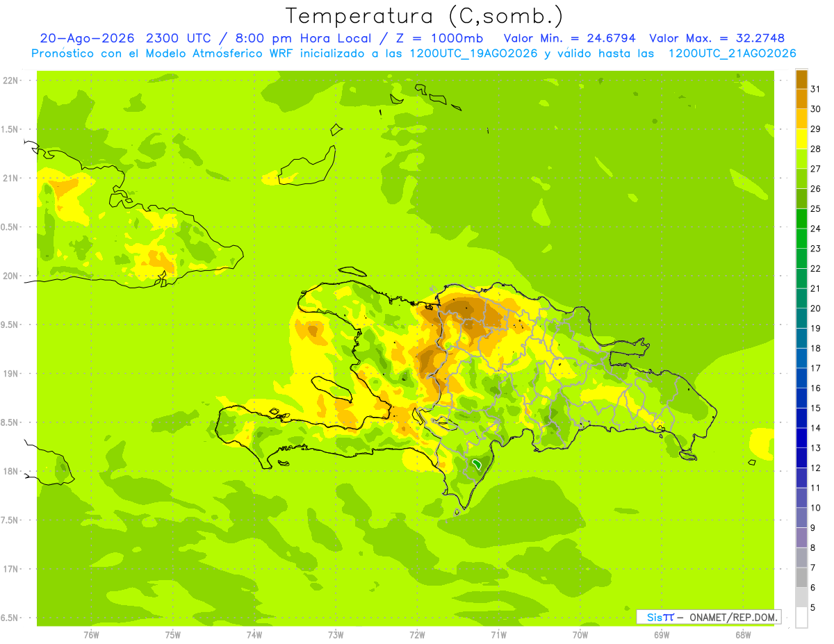
Task: Click the "19N" latitude label
Action: [x=10, y=374]
